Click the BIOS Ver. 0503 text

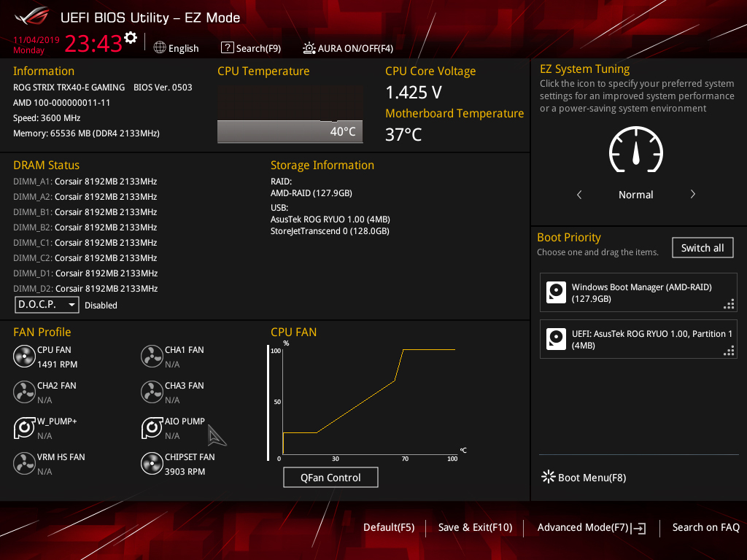point(163,87)
